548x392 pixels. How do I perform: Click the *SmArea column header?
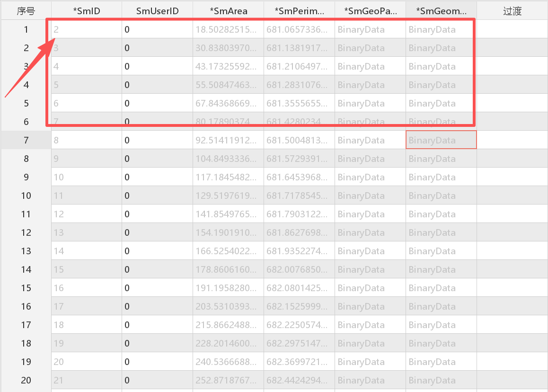pyautogui.click(x=228, y=11)
